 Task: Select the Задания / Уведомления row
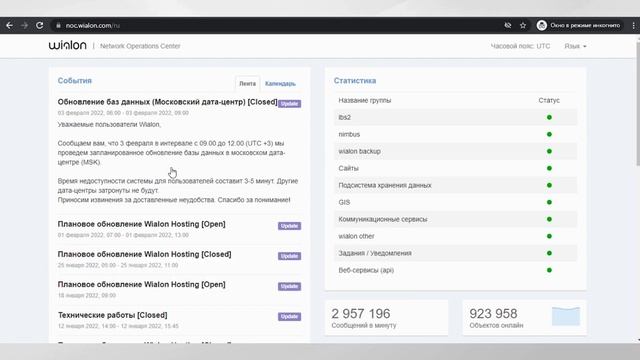[456, 253]
